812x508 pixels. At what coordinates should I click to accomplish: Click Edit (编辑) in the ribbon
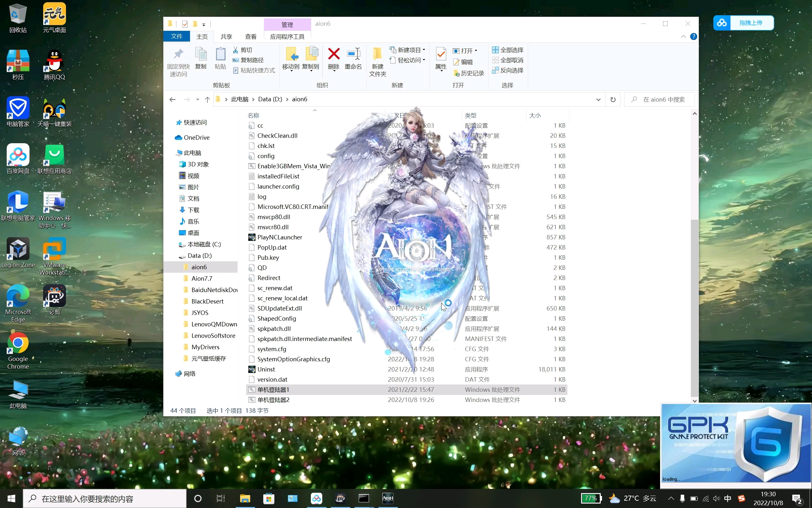click(463, 62)
